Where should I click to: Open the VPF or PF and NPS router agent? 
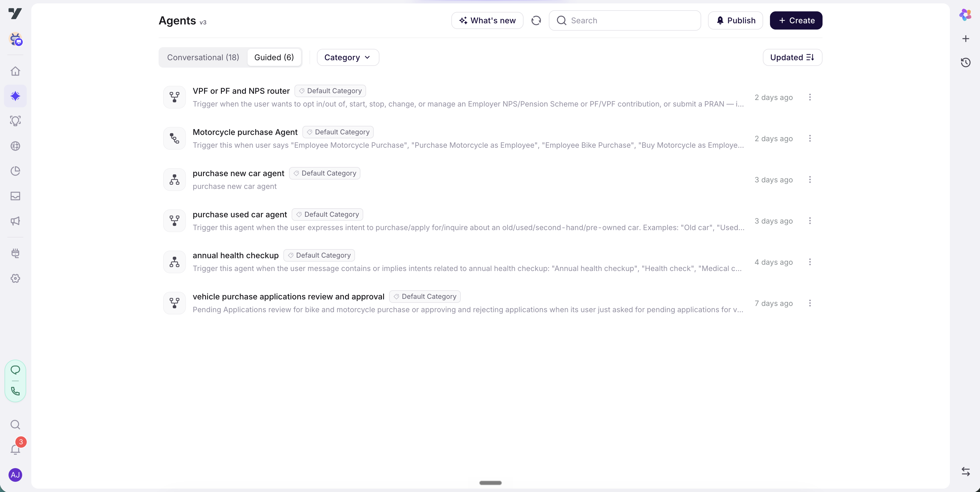click(241, 91)
